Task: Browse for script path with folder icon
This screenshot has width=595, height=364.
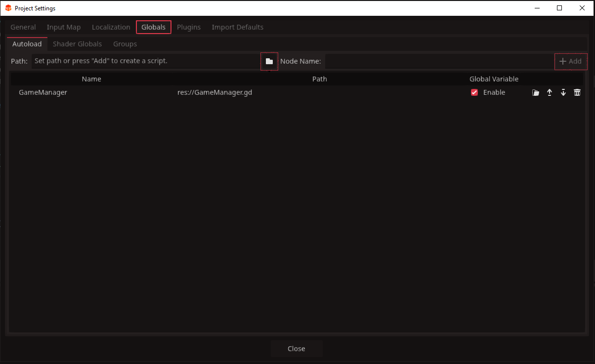Action: [269, 61]
